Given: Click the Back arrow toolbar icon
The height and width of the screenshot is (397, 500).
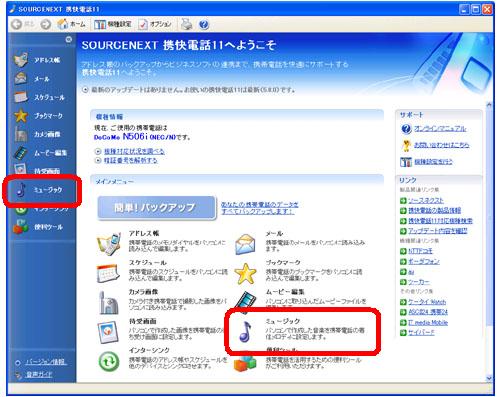Looking at the screenshot, I should [16, 24].
